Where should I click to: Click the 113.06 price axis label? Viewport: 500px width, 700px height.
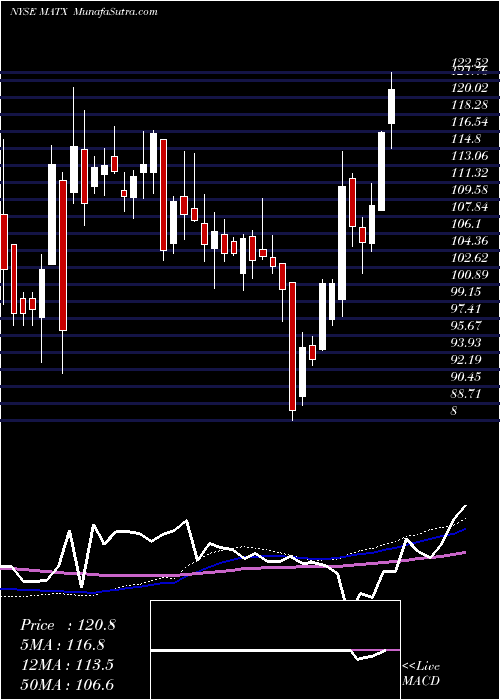[469, 156]
